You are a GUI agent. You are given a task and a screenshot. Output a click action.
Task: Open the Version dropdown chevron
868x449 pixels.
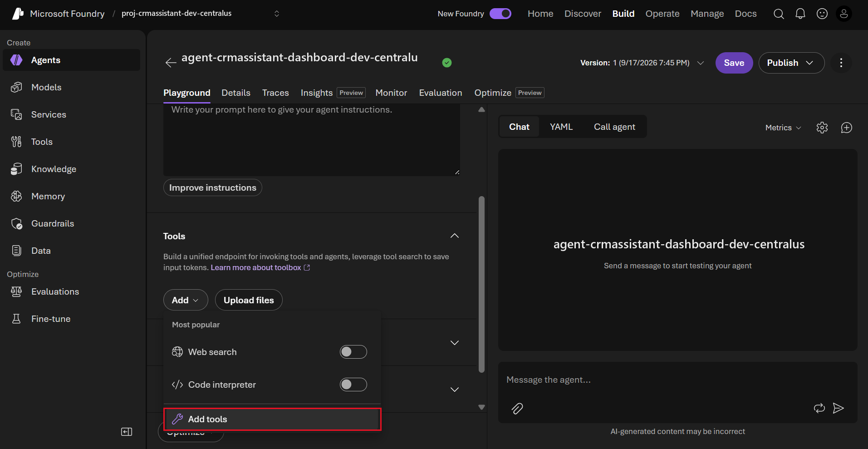pos(701,63)
